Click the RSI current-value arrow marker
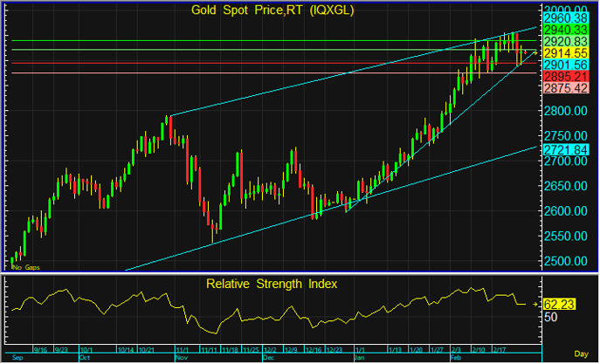 535,304
